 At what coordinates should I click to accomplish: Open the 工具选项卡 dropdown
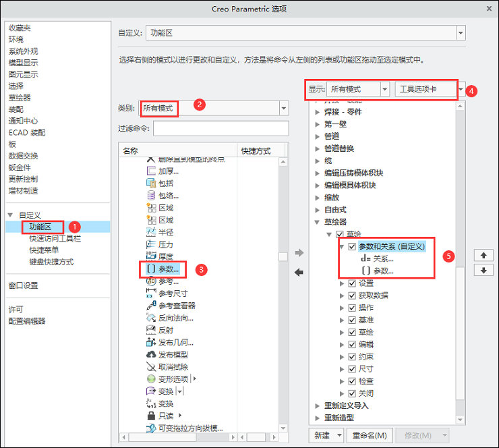pos(461,89)
